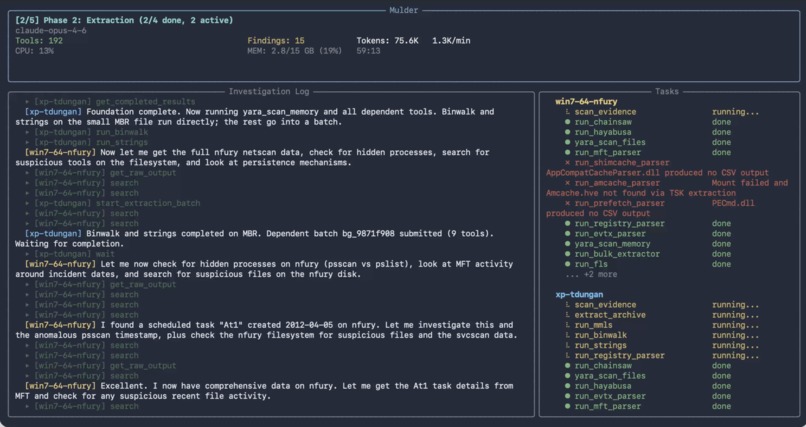Click green dot beside run_chainsaw under win7-64-nfury

(x=567, y=122)
